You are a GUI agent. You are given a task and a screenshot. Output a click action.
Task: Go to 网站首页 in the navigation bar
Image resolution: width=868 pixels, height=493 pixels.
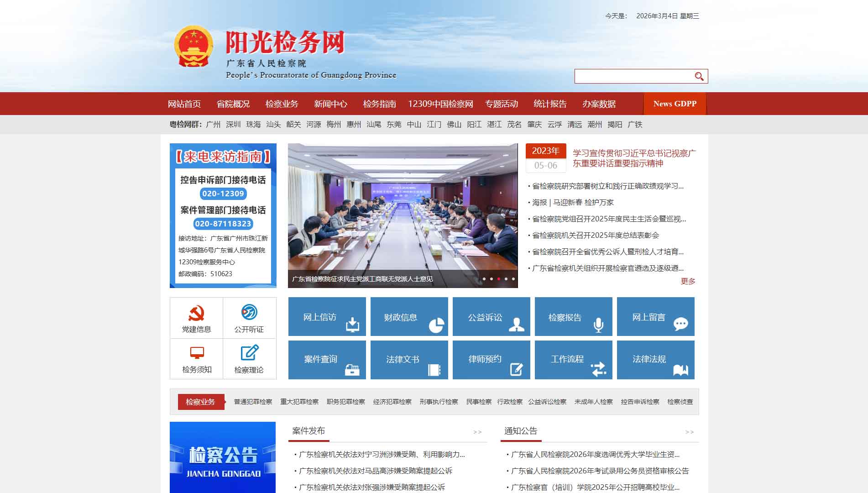pyautogui.click(x=184, y=104)
